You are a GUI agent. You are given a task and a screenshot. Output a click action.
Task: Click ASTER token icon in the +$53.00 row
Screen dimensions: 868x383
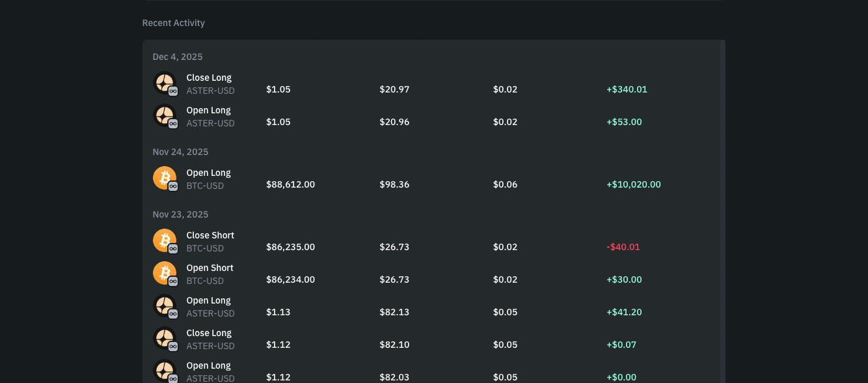tap(164, 115)
